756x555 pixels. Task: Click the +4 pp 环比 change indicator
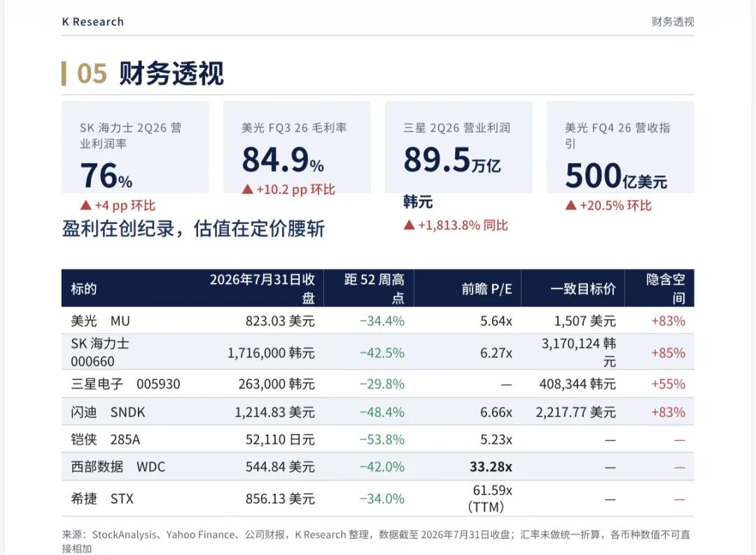(118, 205)
